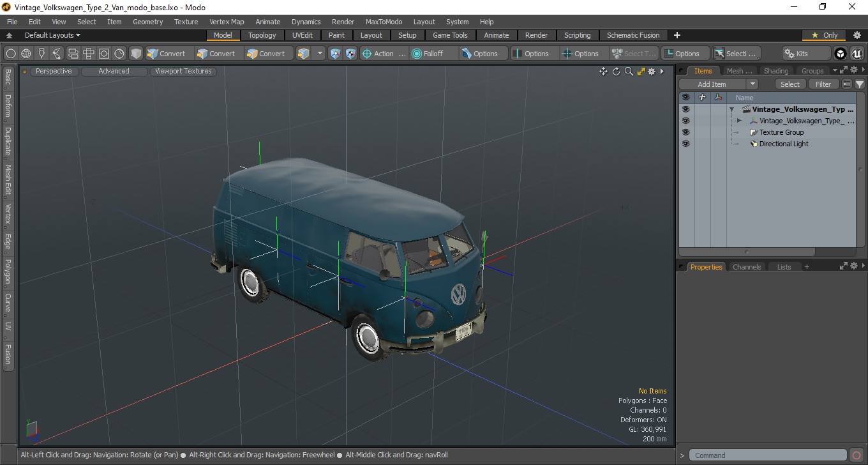
Task: Add a new Properties panel tab with plus
Action: click(807, 267)
